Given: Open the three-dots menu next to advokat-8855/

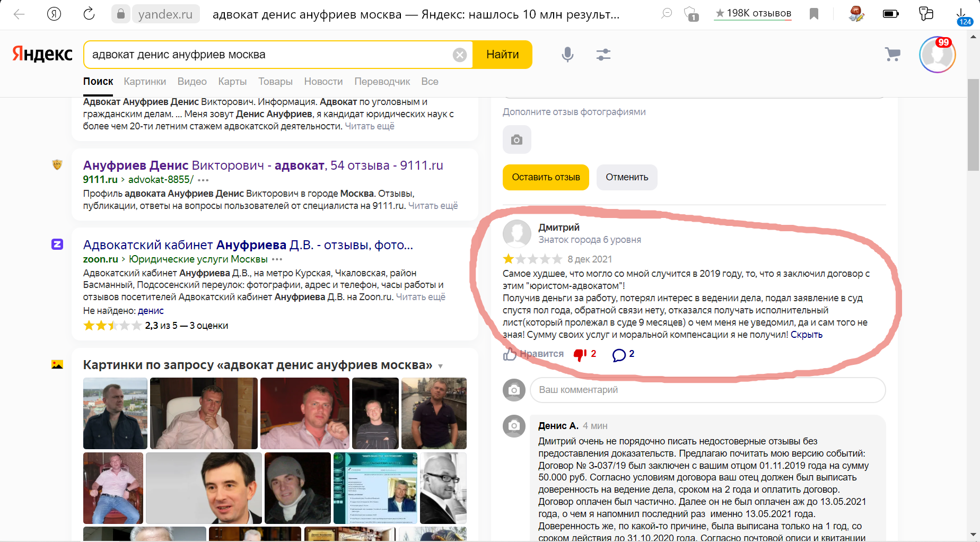Looking at the screenshot, I should 203,180.
